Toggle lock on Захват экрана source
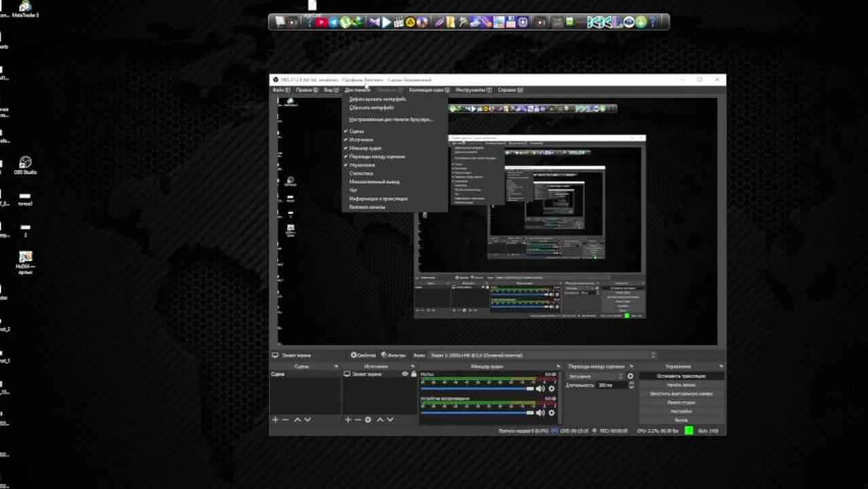Viewport: 868px width, 489px height. 414,374
